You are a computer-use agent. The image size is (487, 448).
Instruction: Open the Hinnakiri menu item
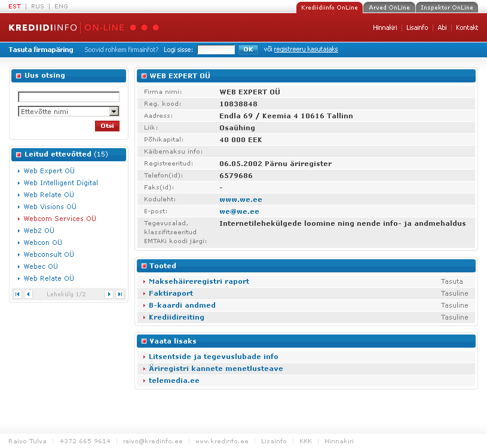coord(385,27)
